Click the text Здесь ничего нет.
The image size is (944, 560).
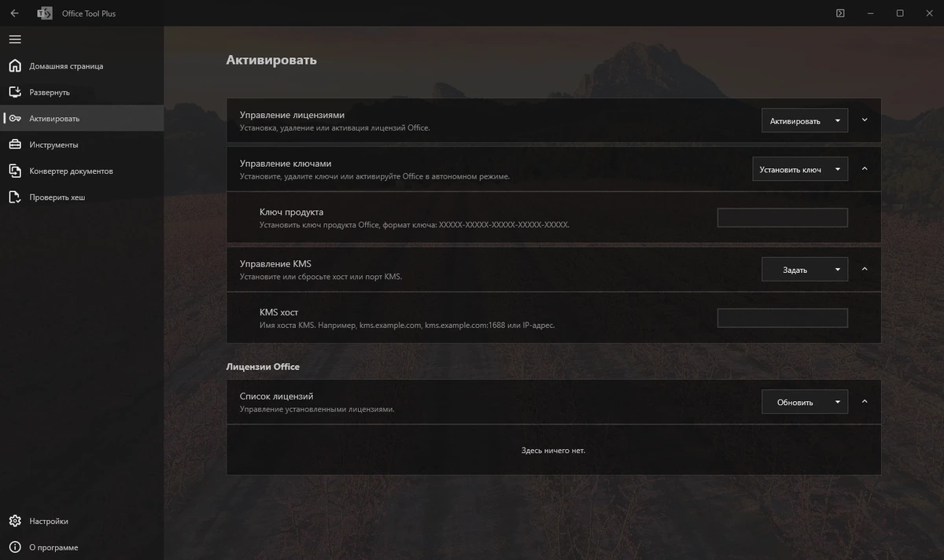[553, 451]
